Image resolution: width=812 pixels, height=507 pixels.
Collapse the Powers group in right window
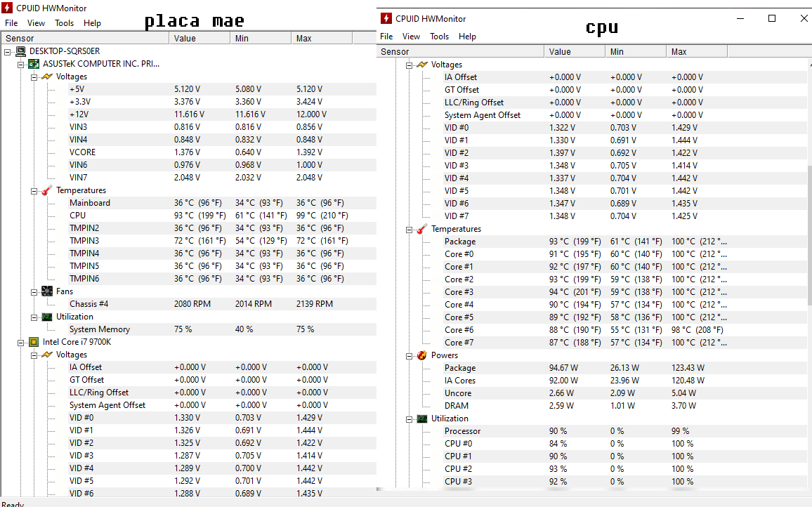pos(409,356)
